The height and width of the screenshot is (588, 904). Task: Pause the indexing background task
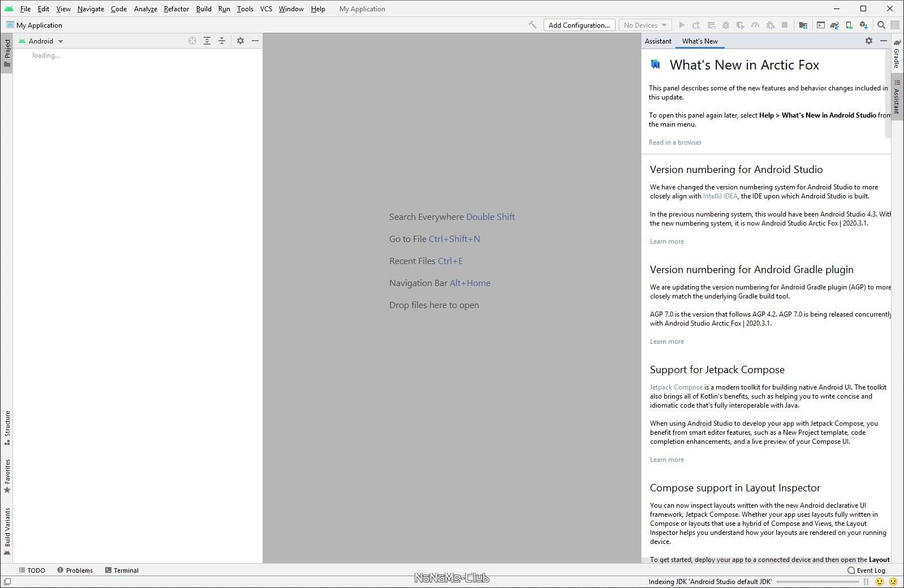point(866,581)
